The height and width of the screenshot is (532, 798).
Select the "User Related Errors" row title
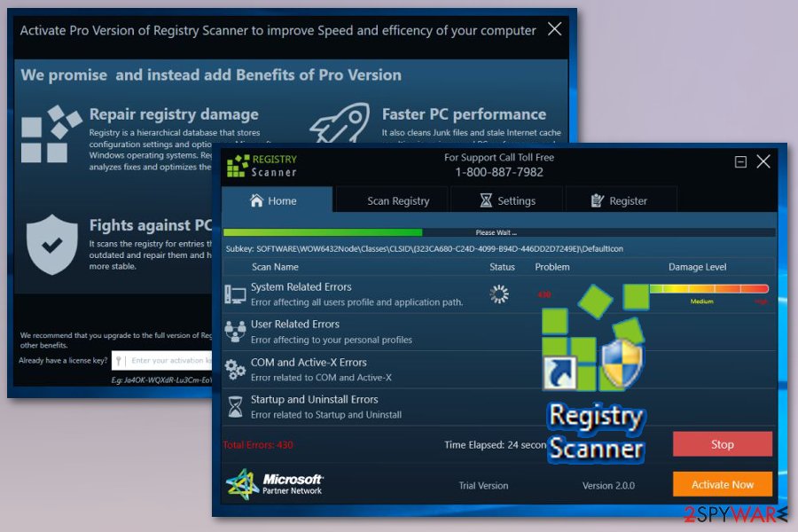coord(294,324)
